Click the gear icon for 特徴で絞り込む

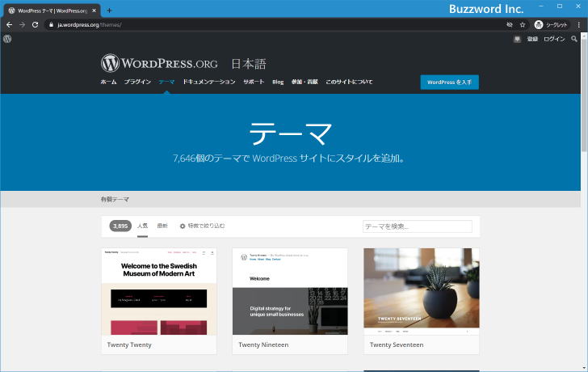[x=183, y=226]
